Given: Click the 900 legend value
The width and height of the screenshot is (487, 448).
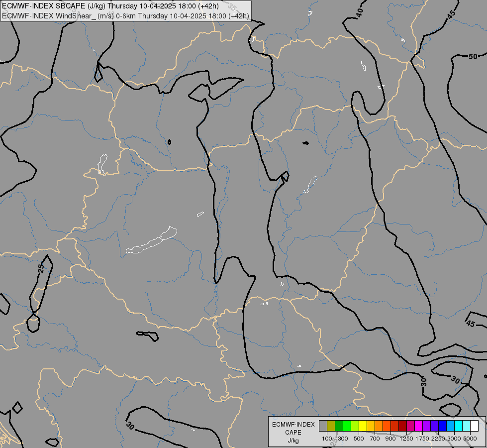Looking at the screenshot, I should [x=390, y=439].
